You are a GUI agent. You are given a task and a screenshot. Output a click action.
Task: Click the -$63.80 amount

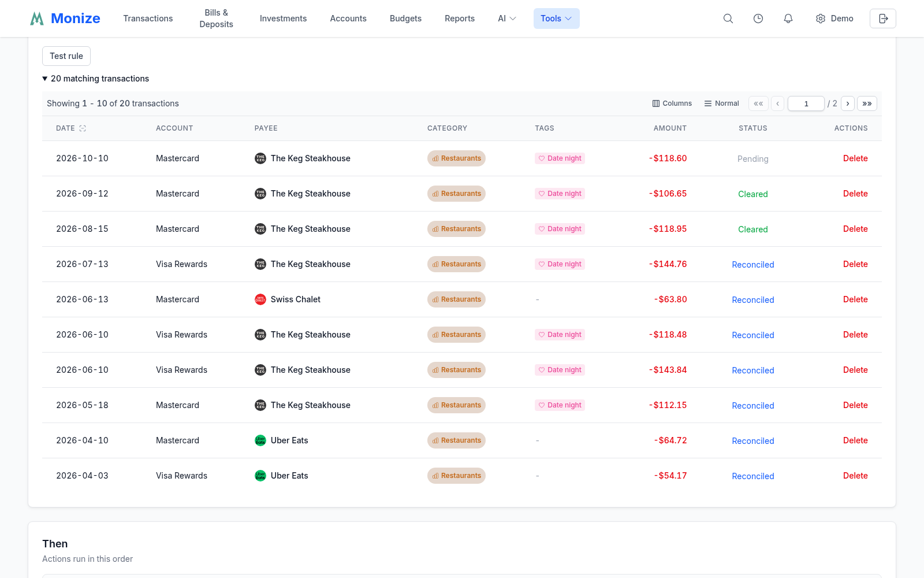[x=670, y=299]
